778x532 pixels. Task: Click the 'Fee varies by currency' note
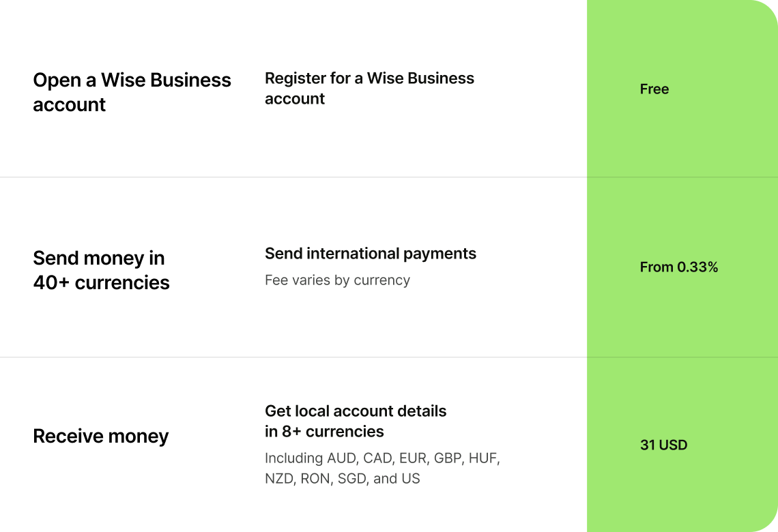click(337, 280)
